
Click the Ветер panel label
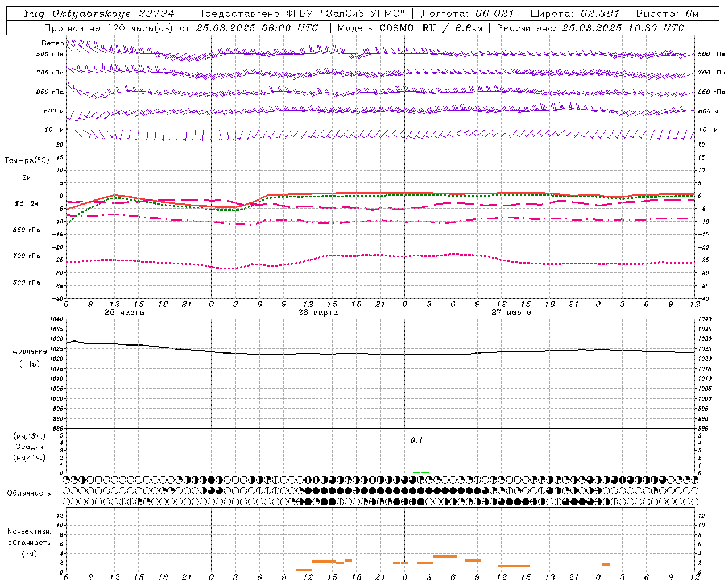52,43
